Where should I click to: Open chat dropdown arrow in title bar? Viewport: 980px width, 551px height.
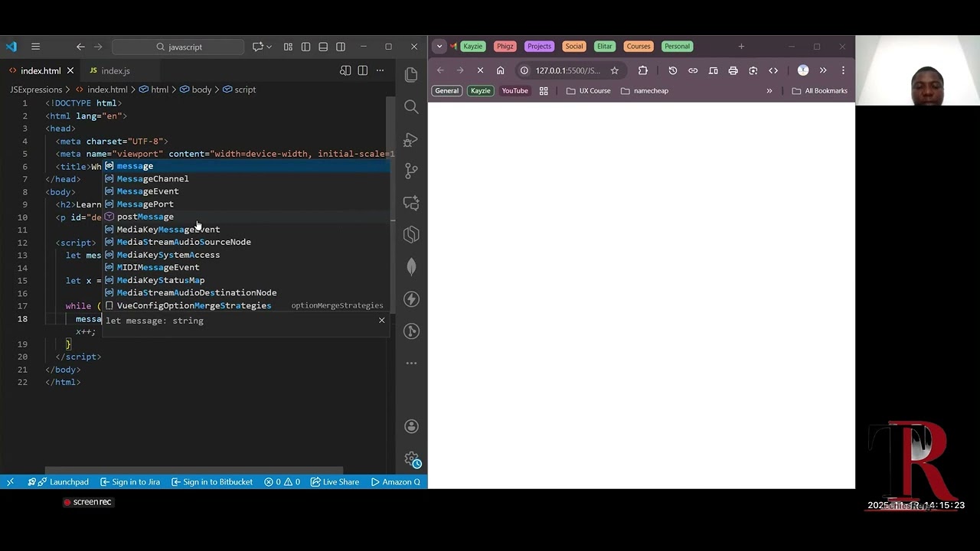pos(269,47)
